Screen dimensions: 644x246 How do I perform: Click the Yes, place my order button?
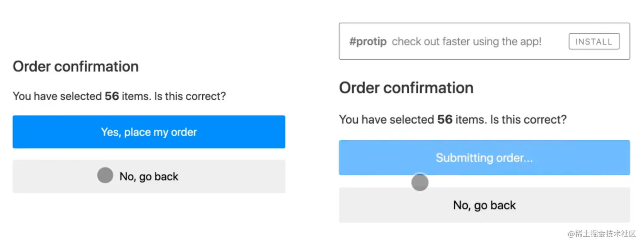point(149,132)
